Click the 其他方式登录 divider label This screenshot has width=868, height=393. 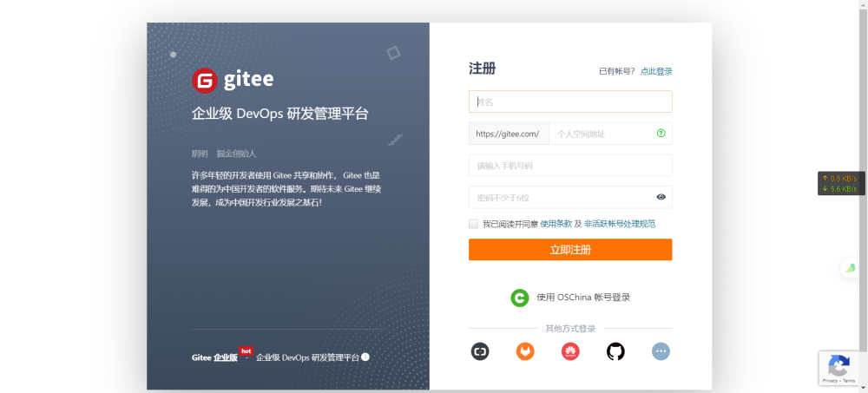(570, 329)
